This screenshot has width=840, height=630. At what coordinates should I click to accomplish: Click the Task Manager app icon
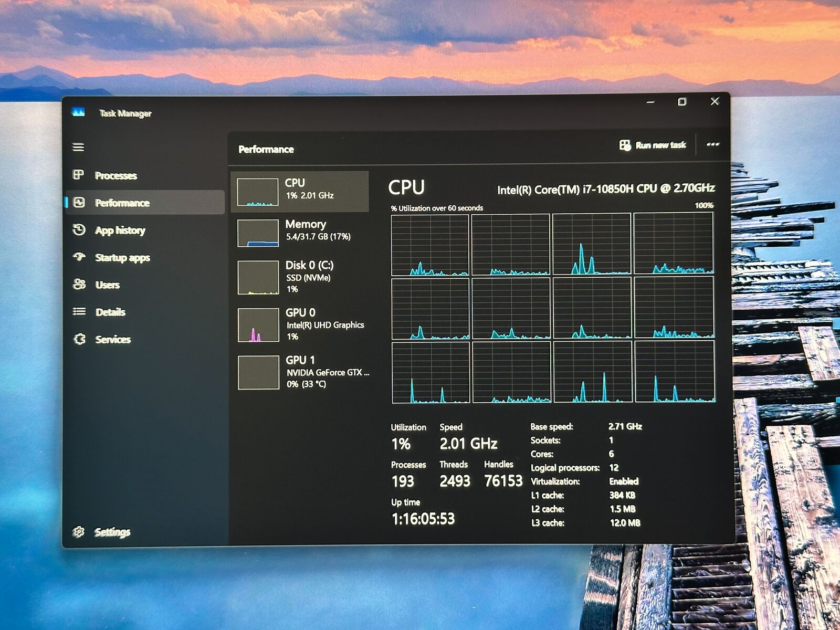(x=78, y=112)
